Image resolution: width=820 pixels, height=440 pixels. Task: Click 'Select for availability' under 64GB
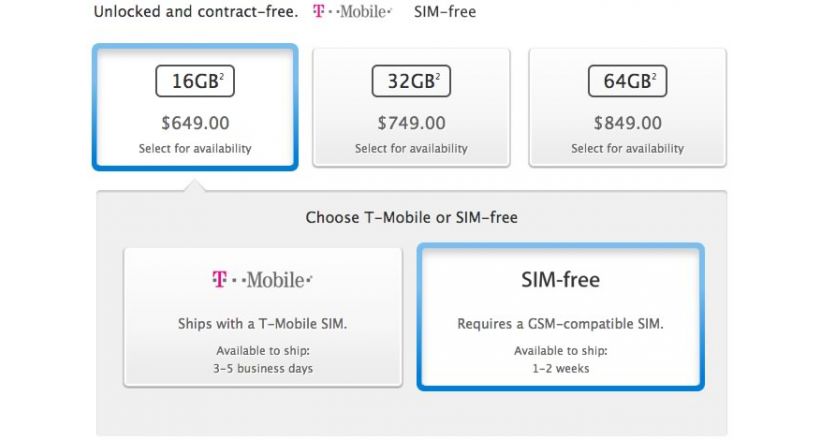pyautogui.click(x=628, y=149)
